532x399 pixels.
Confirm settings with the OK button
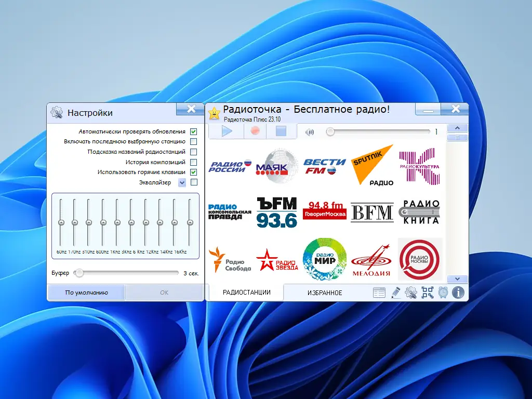pos(164,292)
